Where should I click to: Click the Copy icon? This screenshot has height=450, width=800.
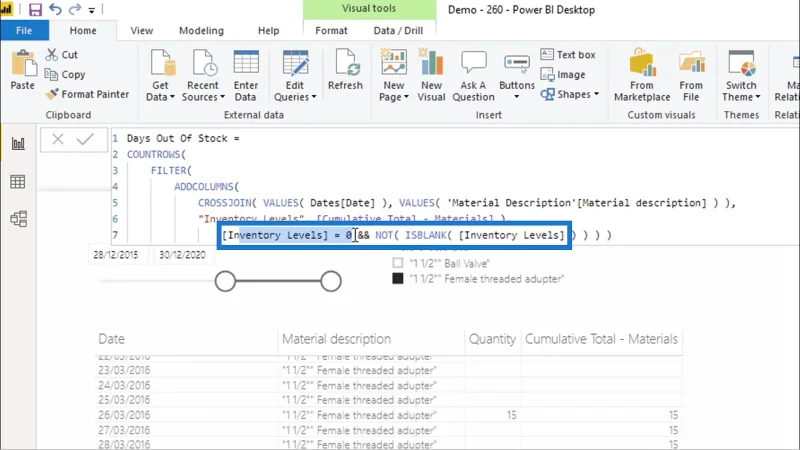51,74
